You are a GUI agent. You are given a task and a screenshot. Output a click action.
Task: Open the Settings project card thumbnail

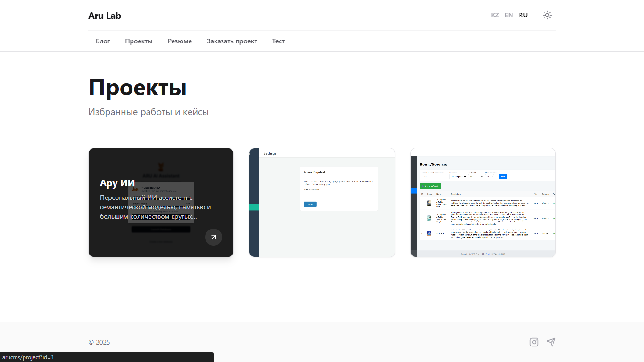click(322, 203)
